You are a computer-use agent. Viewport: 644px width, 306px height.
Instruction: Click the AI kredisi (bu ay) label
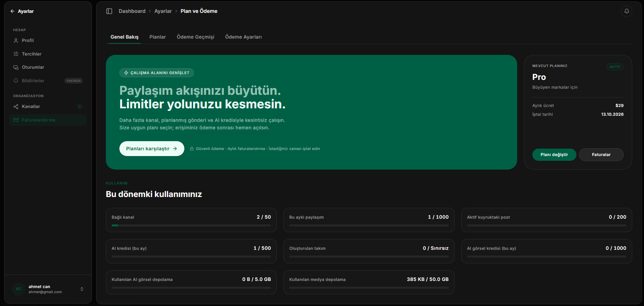(129, 248)
